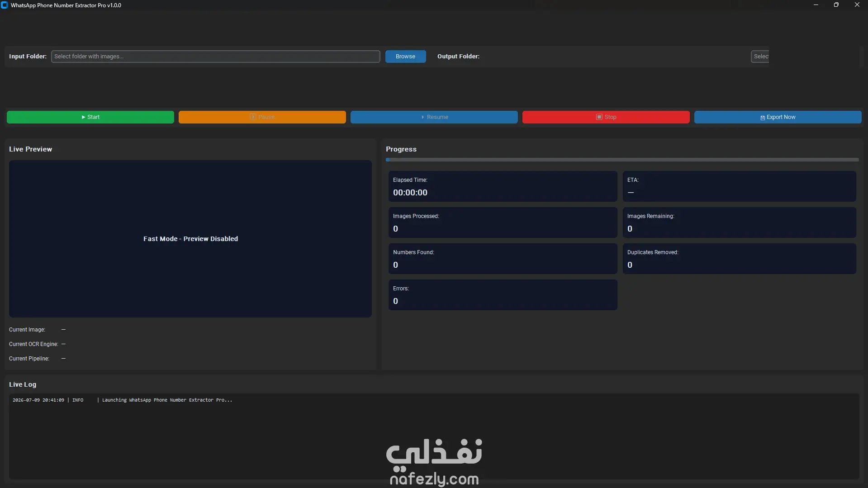
Task: Click the Images Processed label
Action: (x=416, y=216)
